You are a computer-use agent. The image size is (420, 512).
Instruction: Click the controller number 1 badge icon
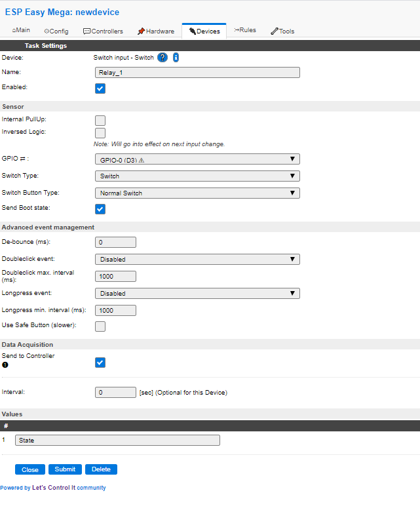(5, 364)
